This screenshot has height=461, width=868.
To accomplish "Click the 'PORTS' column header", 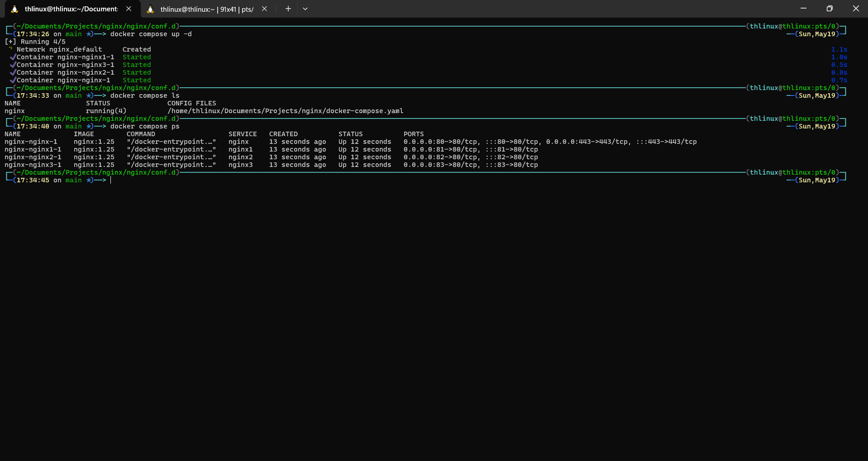I will (x=414, y=134).
